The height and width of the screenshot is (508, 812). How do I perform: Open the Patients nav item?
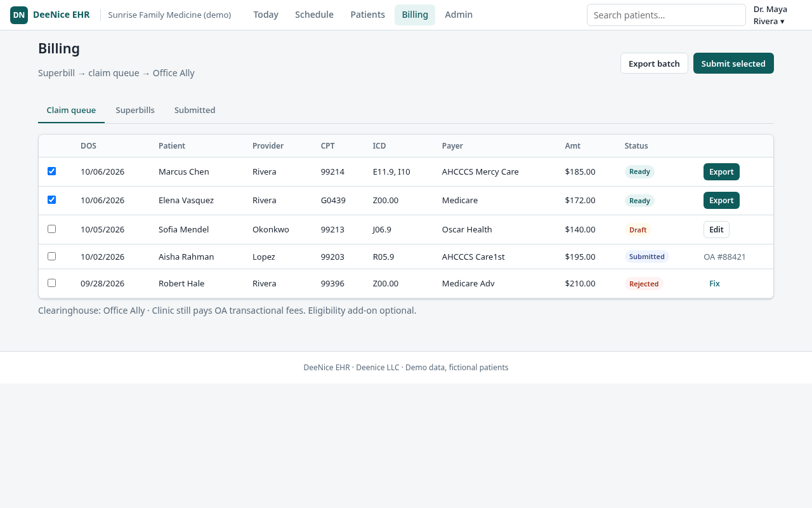368,15
